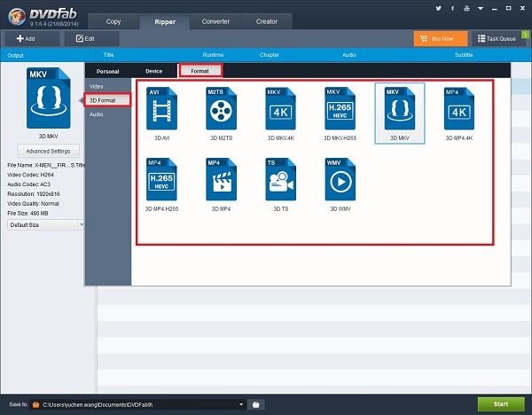Click the File Name X-MEN text

[46, 165]
